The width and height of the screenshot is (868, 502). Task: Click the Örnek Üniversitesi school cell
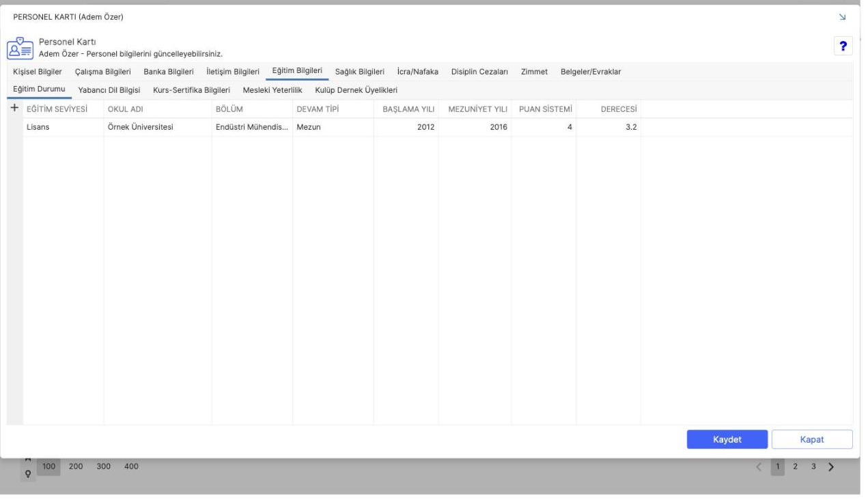pos(158,127)
